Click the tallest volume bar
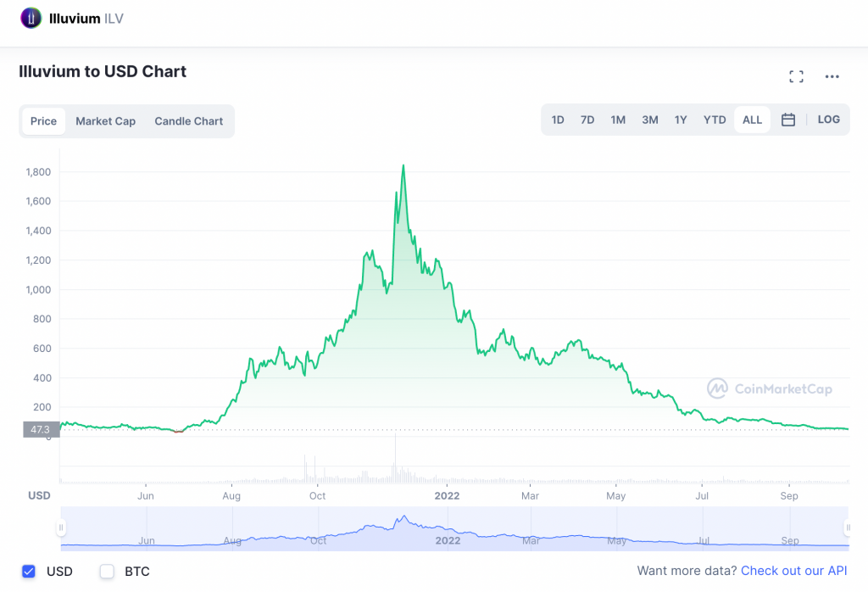Viewport: 868px width, 592px height. [395, 457]
